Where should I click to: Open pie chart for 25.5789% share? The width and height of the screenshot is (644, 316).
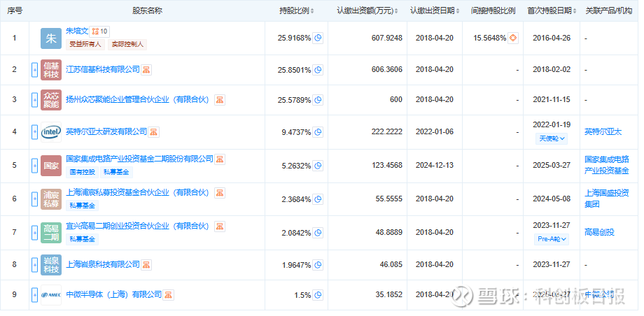tap(318, 100)
